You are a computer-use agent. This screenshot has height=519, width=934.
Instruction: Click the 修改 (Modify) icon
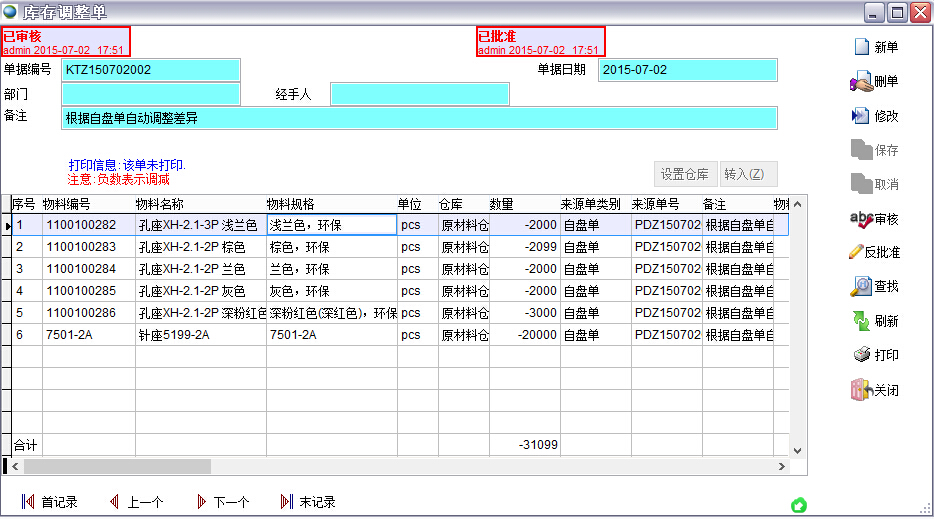(x=861, y=116)
